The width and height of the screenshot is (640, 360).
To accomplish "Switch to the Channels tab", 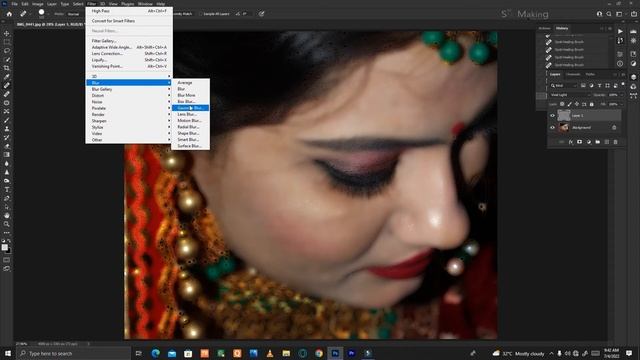I will (x=573, y=74).
